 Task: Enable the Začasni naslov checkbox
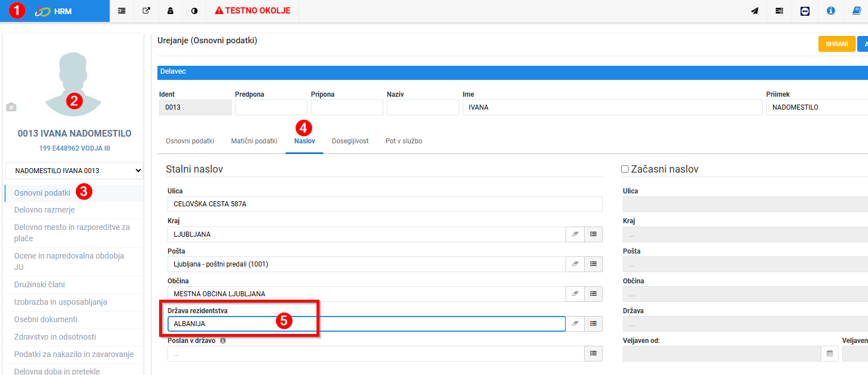625,169
